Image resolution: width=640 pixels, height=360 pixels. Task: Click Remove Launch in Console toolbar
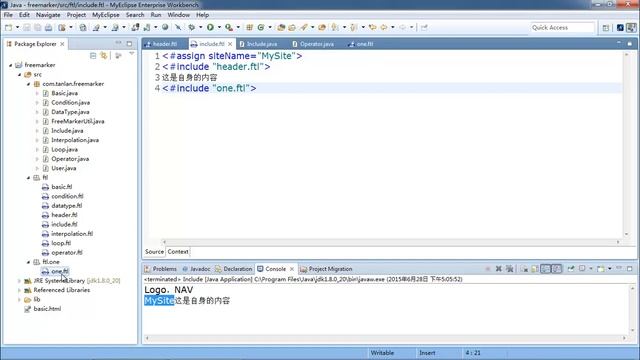point(498,269)
